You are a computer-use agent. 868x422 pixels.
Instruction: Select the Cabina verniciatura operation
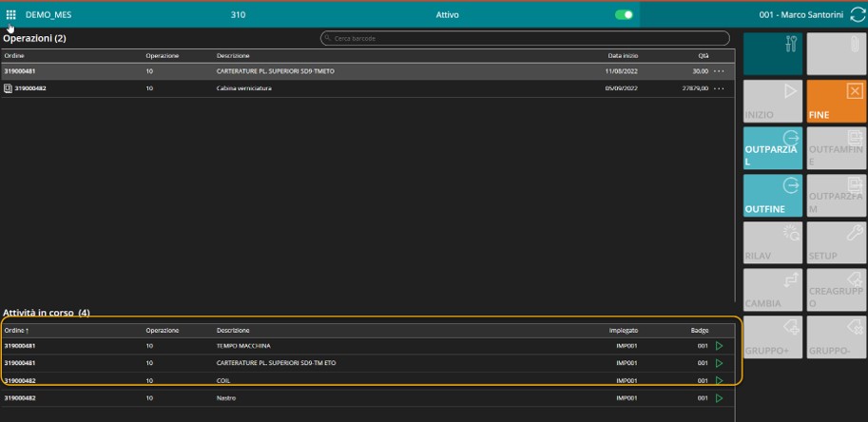[368, 88]
